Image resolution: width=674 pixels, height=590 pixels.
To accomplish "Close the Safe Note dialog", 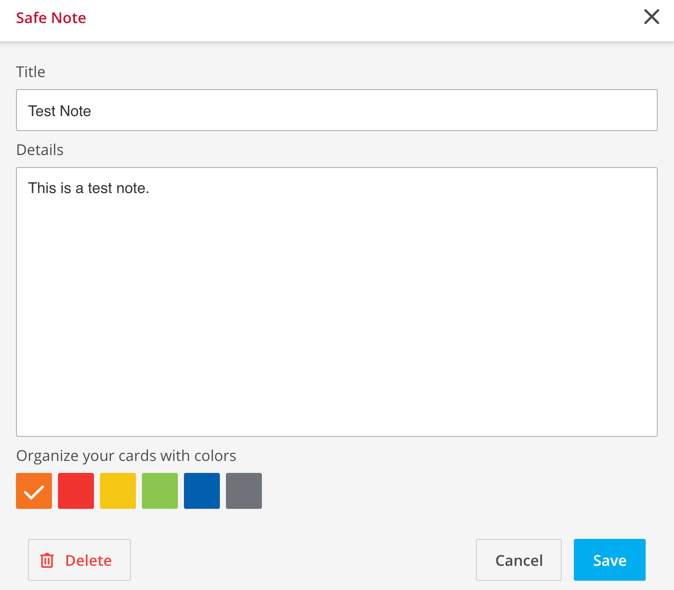I will click(x=651, y=17).
